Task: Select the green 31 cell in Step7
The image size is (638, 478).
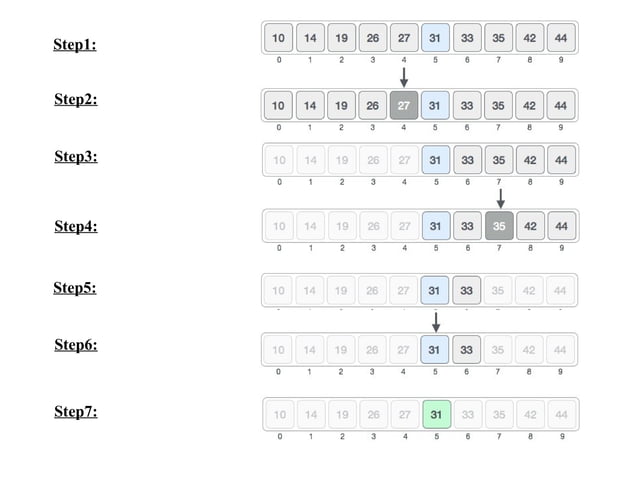Action: tap(437, 415)
